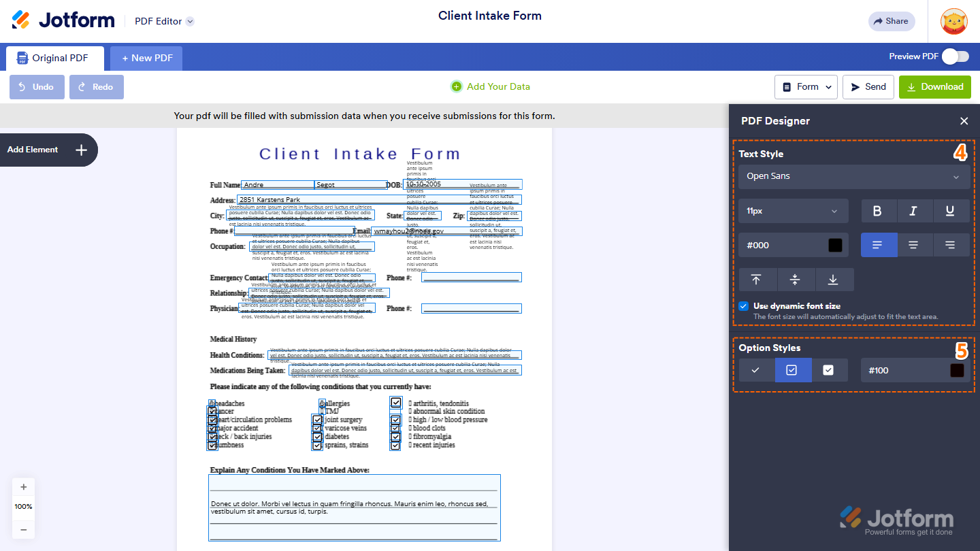Viewport: 980px width, 551px height.
Task: Set vertical alignment to middle
Action: (795, 280)
